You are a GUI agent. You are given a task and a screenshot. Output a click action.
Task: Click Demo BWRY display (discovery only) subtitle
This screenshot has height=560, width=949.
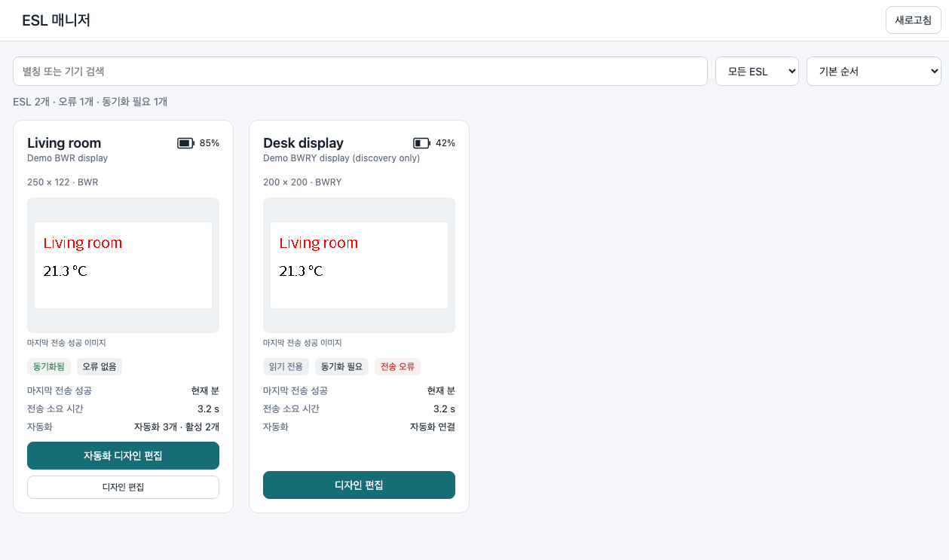341,158
